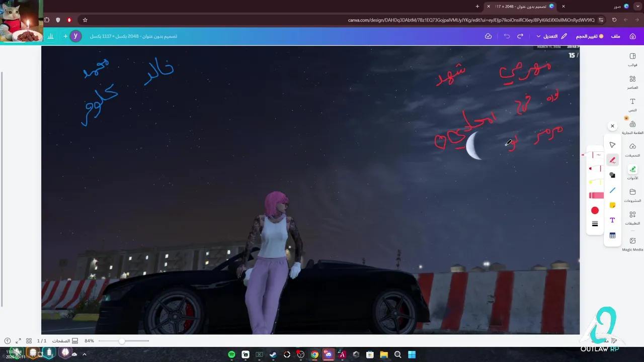The height and width of the screenshot is (362, 644).
Task: Open the Apps (التطبيقات) sidebar panel
Action: coord(632,218)
